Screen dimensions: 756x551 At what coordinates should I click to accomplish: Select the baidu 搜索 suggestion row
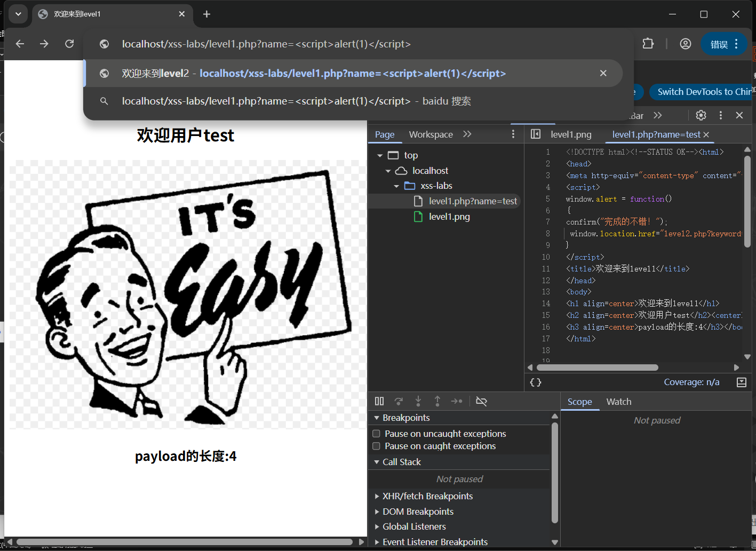(353, 101)
